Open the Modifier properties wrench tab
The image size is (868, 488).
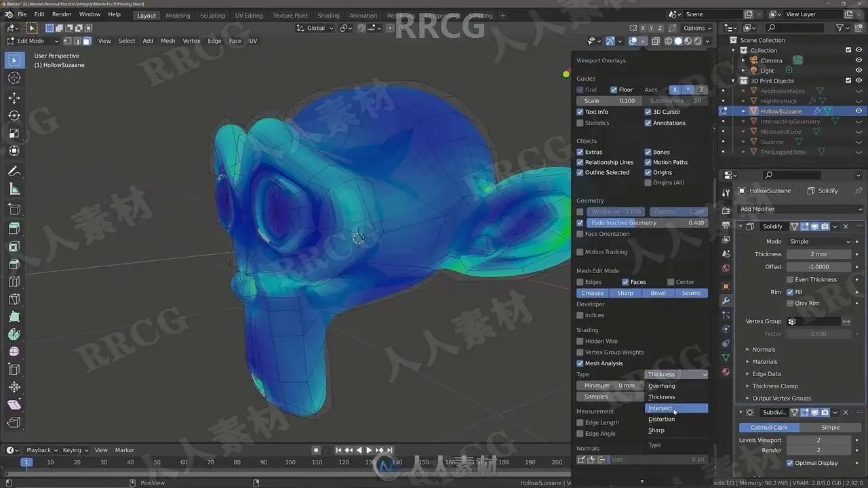click(x=726, y=300)
